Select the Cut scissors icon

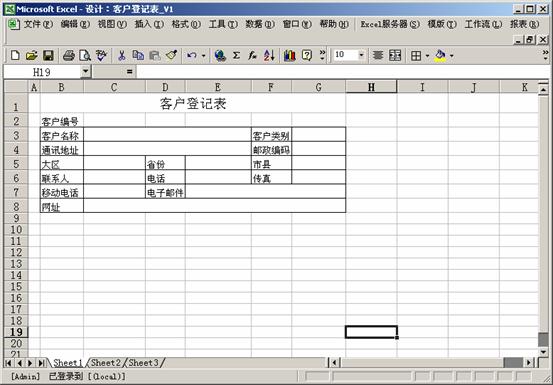pyautogui.click(x=122, y=55)
